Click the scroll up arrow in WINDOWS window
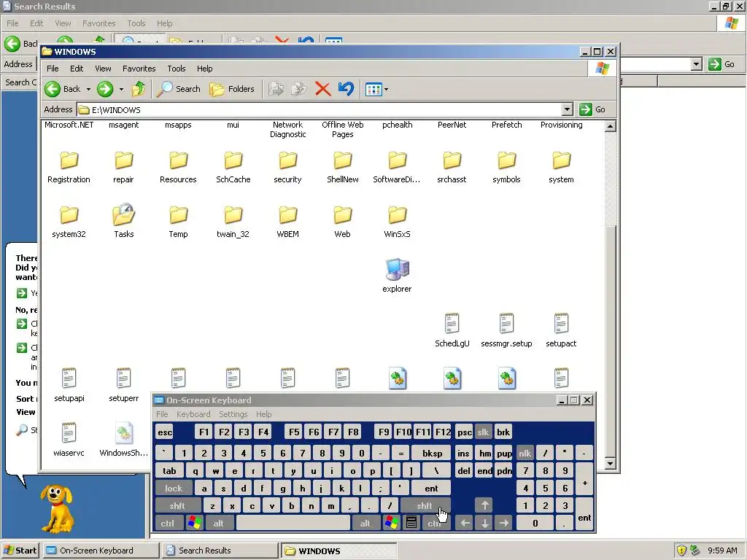 point(611,126)
